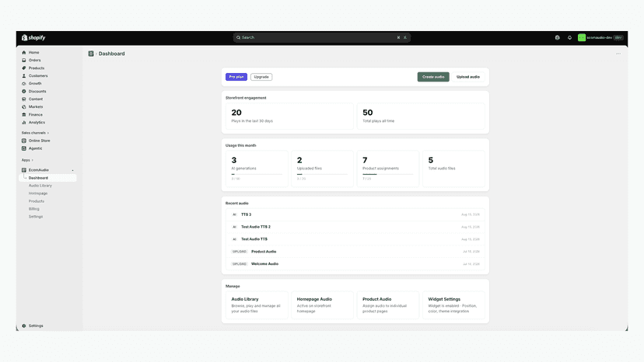Click the Finance bank icon

[24, 114]
